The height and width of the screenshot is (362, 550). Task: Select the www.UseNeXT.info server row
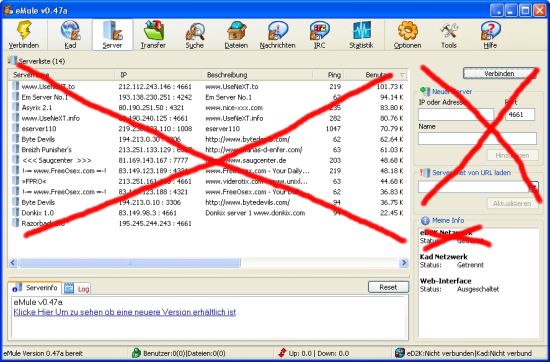coord(208,118)
